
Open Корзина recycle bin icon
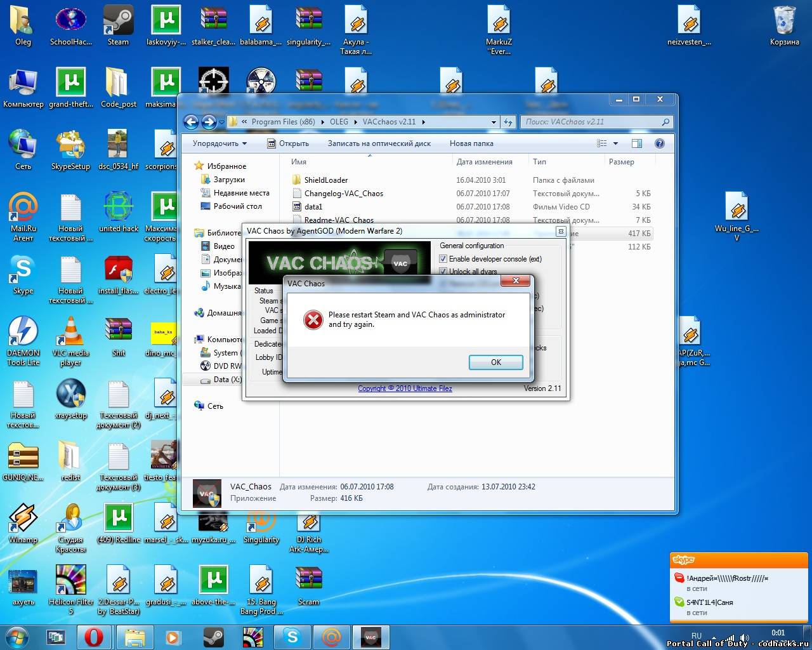point(785,26)
